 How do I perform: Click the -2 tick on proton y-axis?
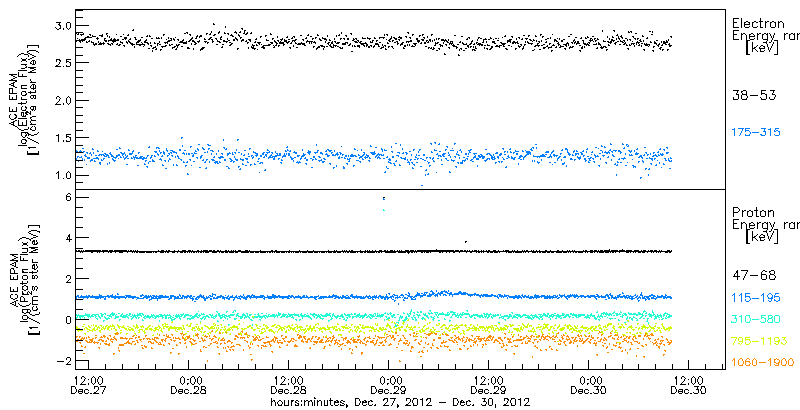click(63, 361)
